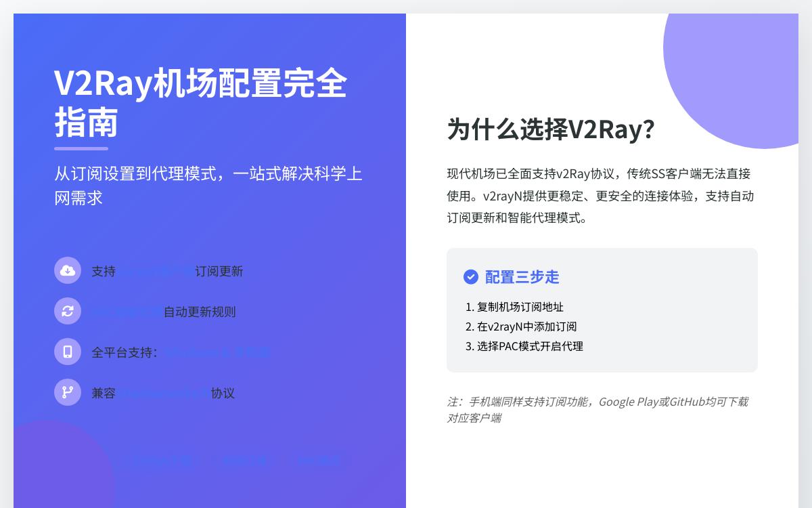Open the protocol link before 协议
The width and height of the screenshot is (812, 508).
[164, 393]
